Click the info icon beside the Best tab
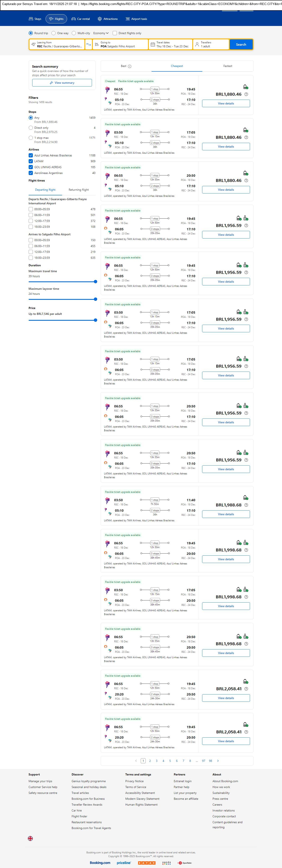The width and height of the screenshot is (282, 868). pos(130,66)
